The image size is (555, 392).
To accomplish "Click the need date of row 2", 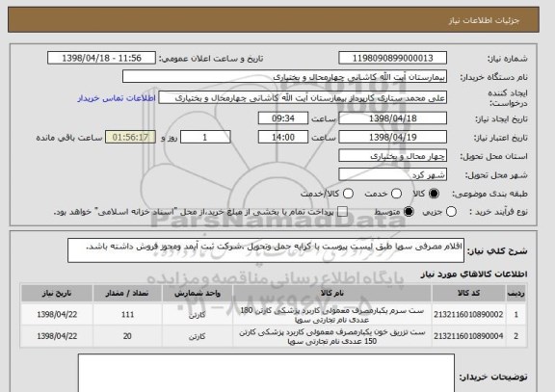I will pyautogui.click(x=57, y=336).
